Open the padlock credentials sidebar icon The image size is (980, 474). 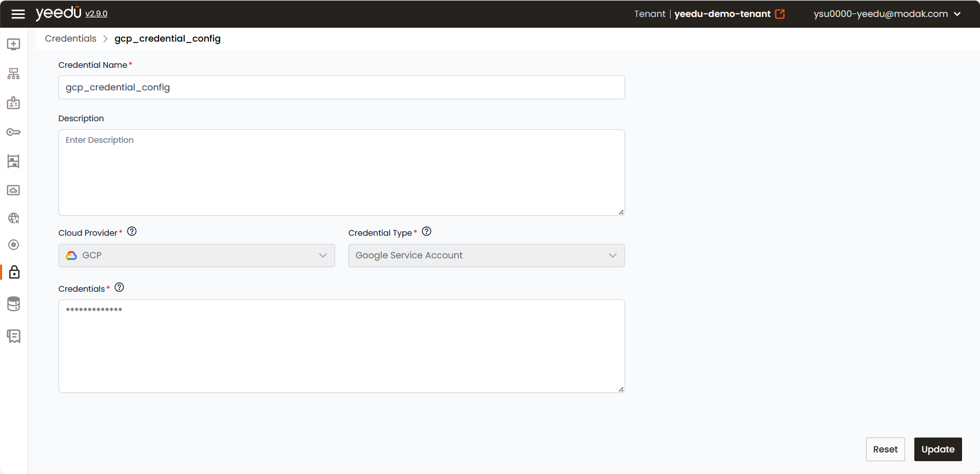14,272
